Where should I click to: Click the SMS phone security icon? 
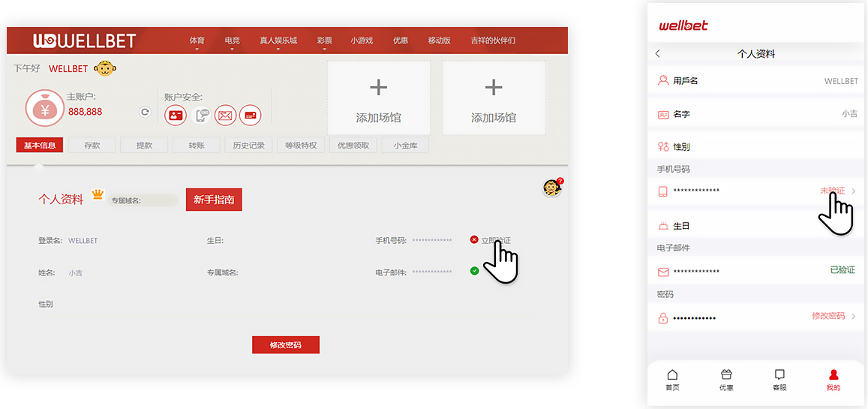pos(201,115)
